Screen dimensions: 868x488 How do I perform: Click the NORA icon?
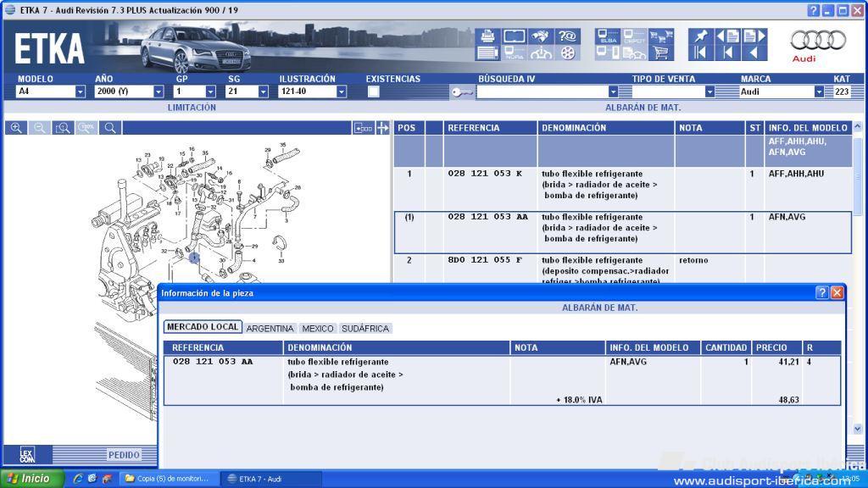pos(515,53)
